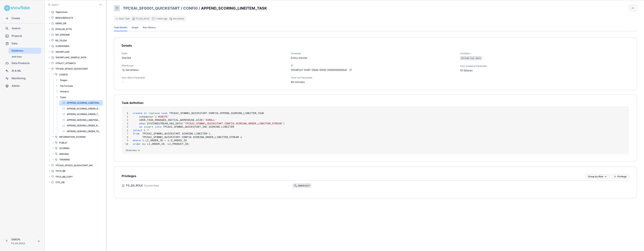Viewport: 644px width, 251px height.
Task: Open the user account menu chevron
Action: point(39,241)
